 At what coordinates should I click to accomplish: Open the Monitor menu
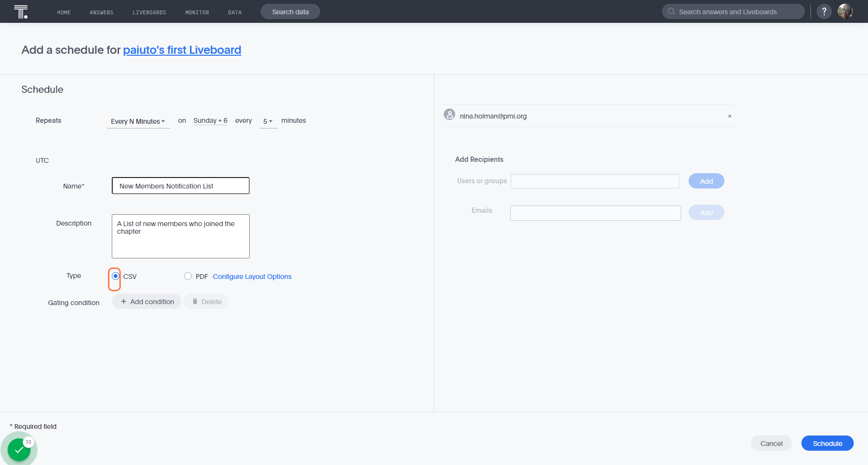(x=197, y=12)
